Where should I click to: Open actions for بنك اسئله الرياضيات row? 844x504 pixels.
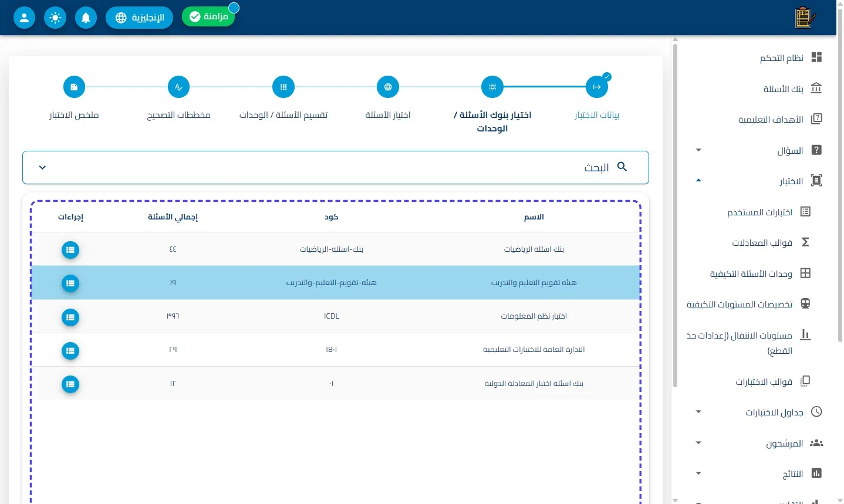click(x=70, y=250)
